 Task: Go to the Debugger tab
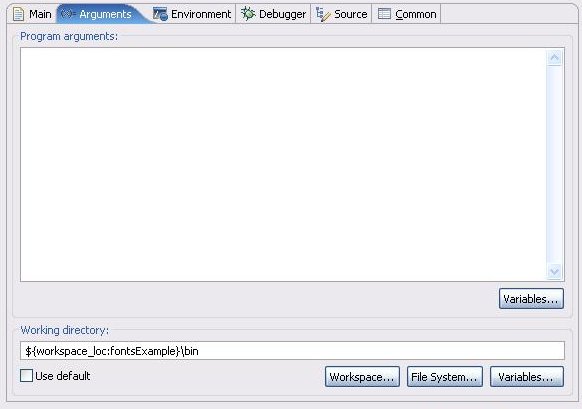click(x=274, y=14)
